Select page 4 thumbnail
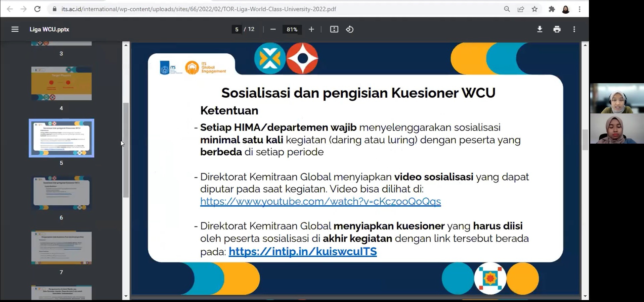The width and height of the screenshot is (644, 302). pos(61,84)
